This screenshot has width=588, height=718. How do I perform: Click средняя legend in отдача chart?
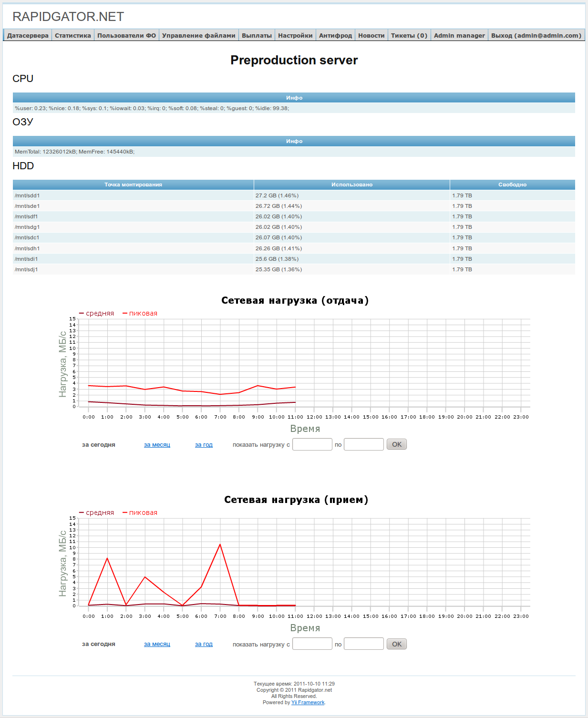click(97, 313)
